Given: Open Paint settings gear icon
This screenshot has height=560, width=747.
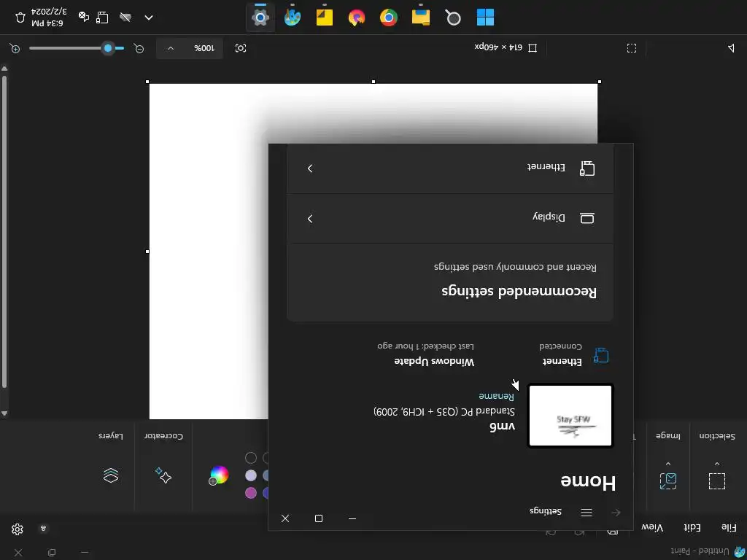Looking at the screenshot, I should click(18, 529).
